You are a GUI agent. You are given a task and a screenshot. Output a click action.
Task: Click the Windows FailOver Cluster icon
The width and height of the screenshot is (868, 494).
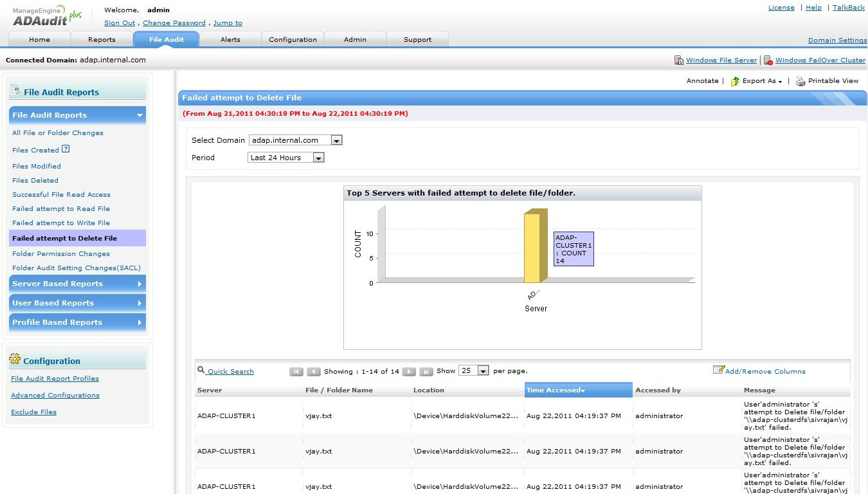(768, 60)
